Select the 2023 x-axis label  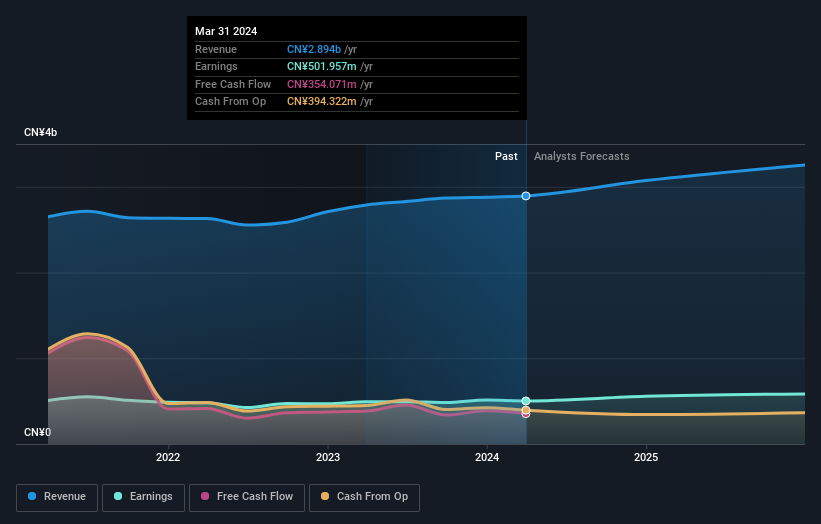(x=328, y=457)
